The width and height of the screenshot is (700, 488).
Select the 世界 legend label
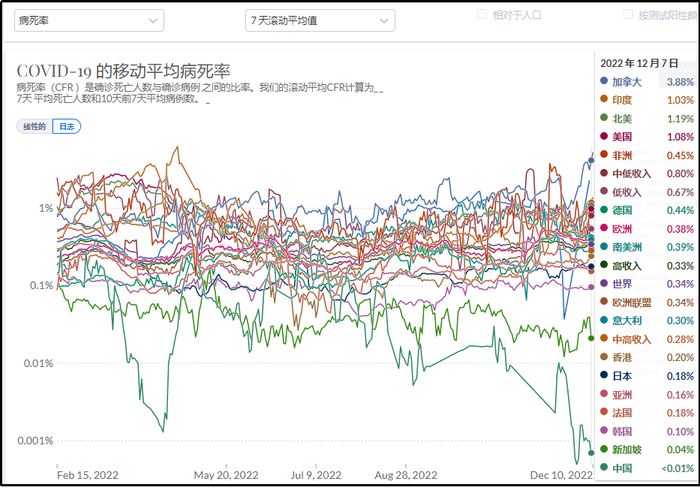(622, 284)
